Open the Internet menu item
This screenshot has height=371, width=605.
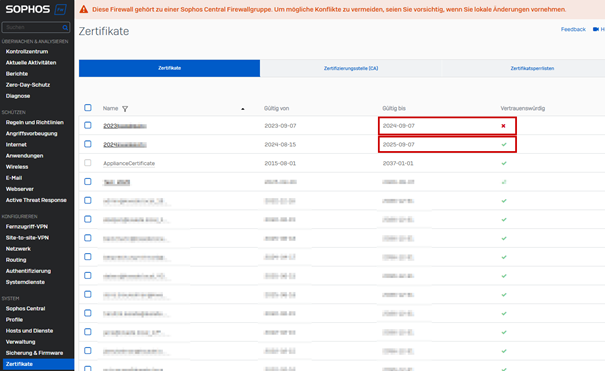point(16,145)
